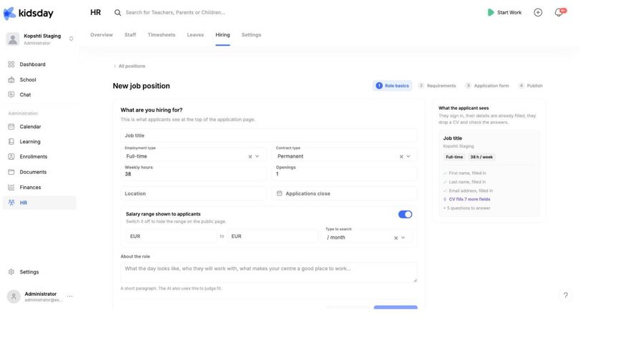The width and height of the screenshot is (644, 346).
Task: Expand the salary period dropdown
Action: 403,238
